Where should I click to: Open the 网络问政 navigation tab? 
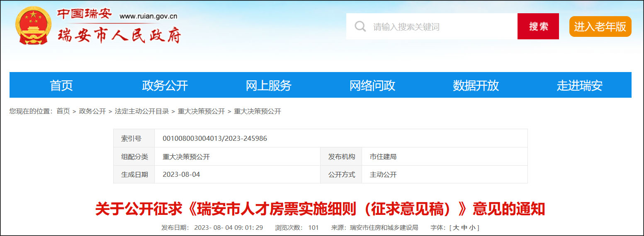click(x=372, y=85)
